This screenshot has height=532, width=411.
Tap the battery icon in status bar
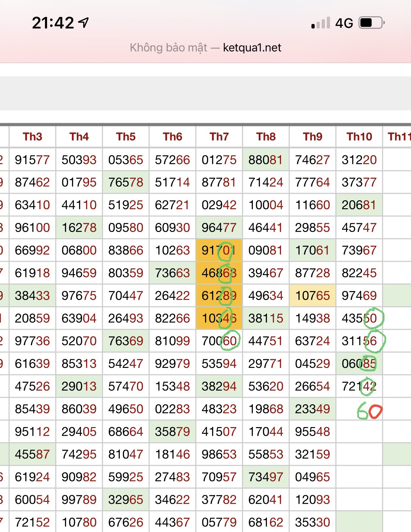pyautogui.click(x=371, y=23)
